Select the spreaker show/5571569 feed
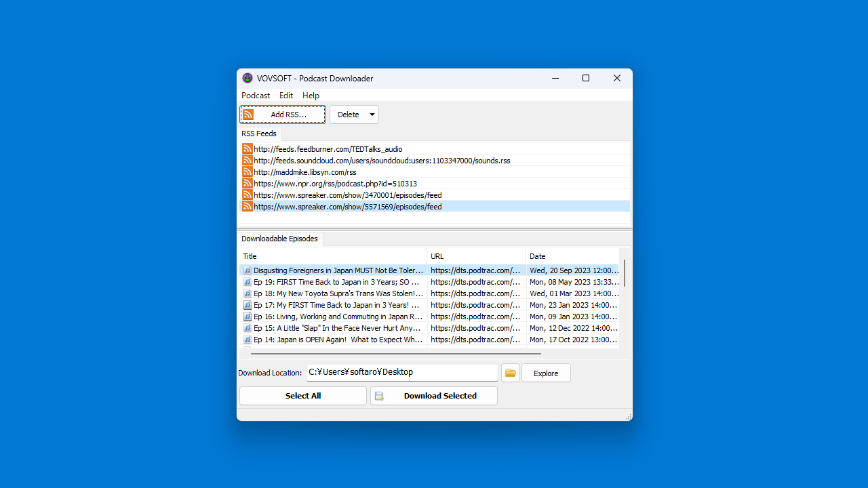 tap(435, 206)
